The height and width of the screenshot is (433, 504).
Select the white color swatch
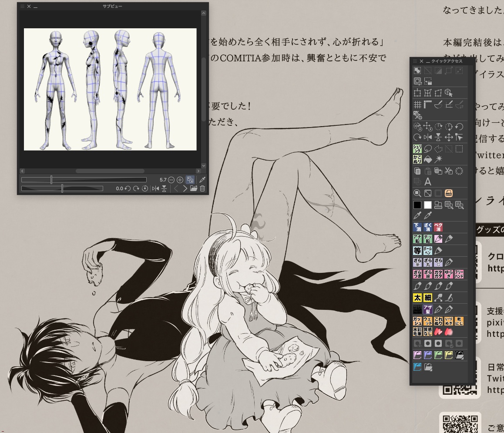click(428, 205)
